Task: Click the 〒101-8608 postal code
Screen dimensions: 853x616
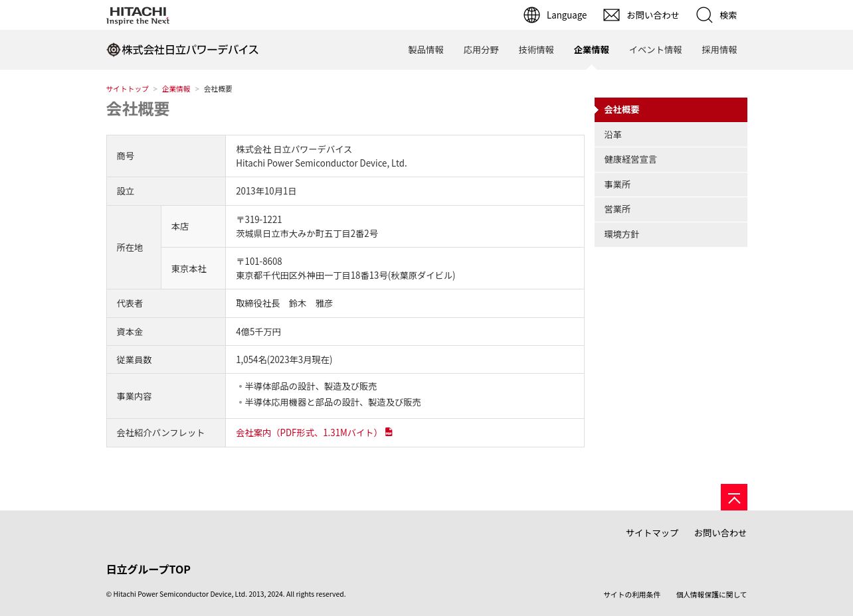Action: click(x=259, y=262)
